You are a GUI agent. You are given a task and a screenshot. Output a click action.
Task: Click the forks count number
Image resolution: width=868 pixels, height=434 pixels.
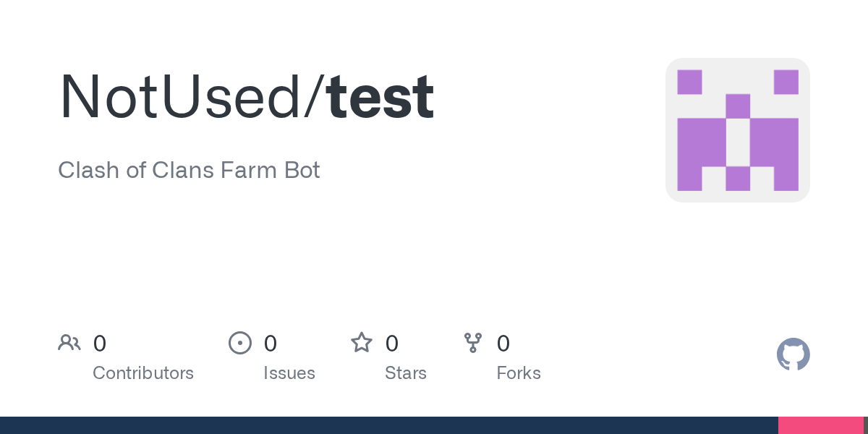(x=503, y=344)
